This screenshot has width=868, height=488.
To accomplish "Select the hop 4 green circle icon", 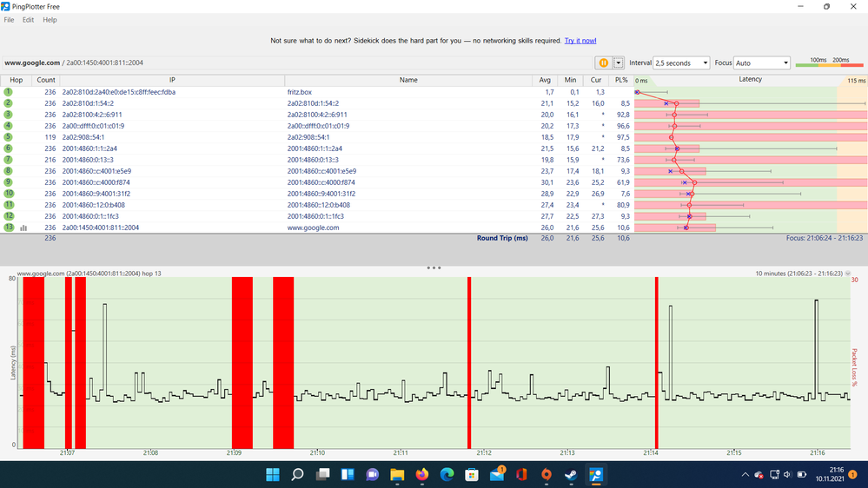I will tap(9, 126).
